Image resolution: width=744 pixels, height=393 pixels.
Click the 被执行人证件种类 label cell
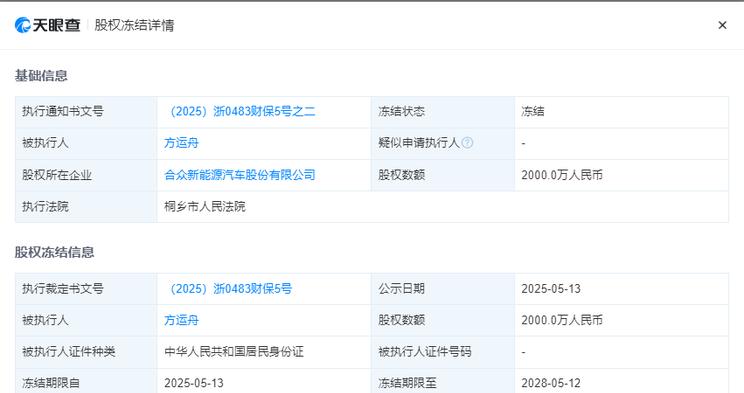click(x=86, y=352)
